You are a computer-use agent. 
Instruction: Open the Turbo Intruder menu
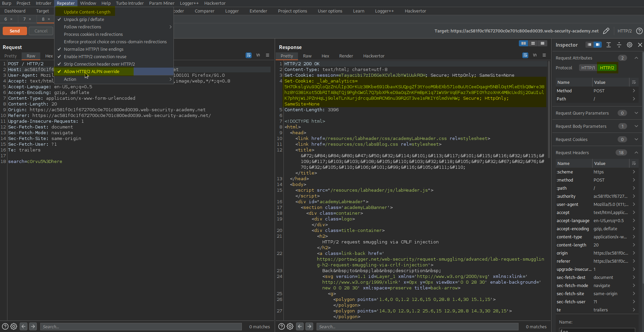pyautogui.click(x=130, y=3)
